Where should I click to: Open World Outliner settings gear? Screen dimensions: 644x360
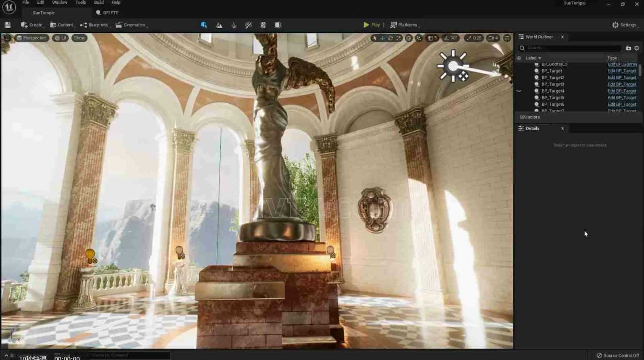tap(637, 48)
